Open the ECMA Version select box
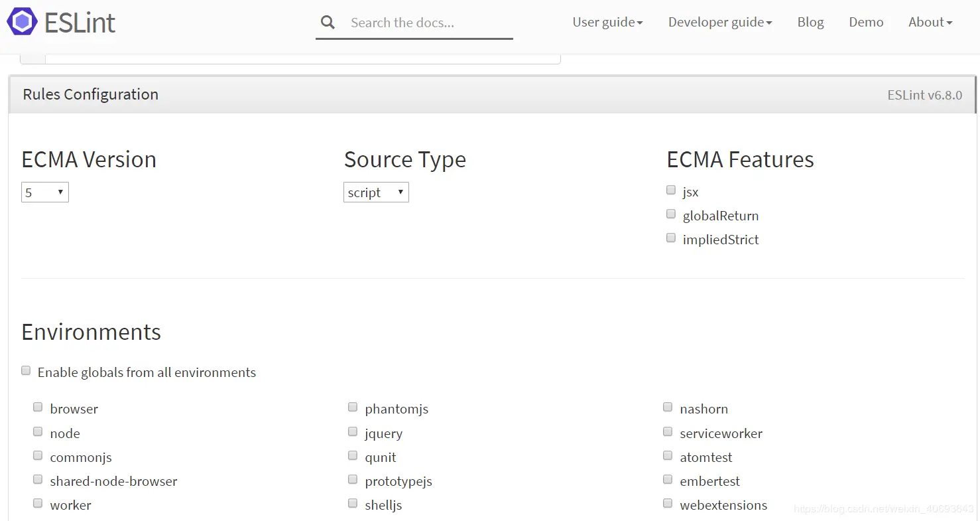 [x=45, y=192]
